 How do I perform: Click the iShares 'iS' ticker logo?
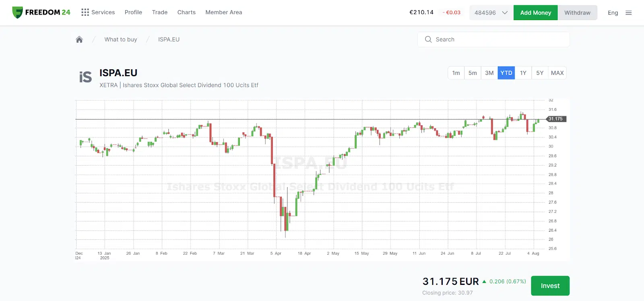point(85,77)
